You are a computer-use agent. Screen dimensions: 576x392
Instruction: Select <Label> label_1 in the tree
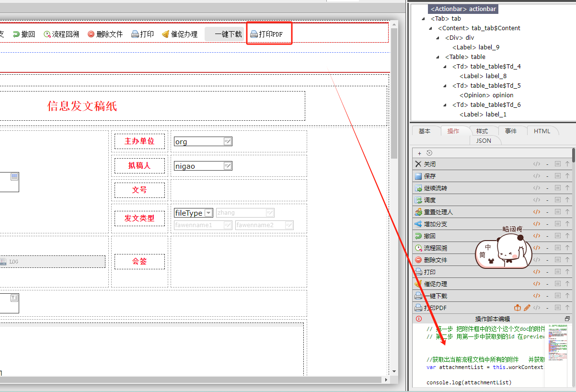click(483, 114)
